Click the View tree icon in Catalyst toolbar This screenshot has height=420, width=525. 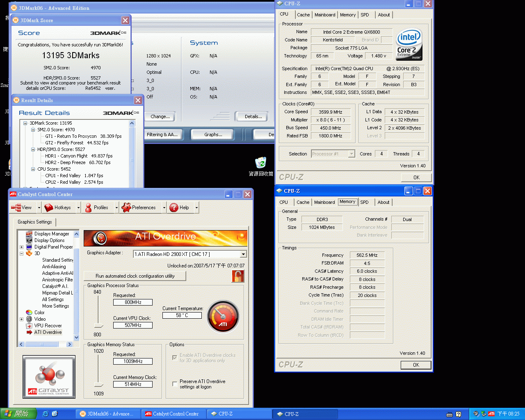16,208
